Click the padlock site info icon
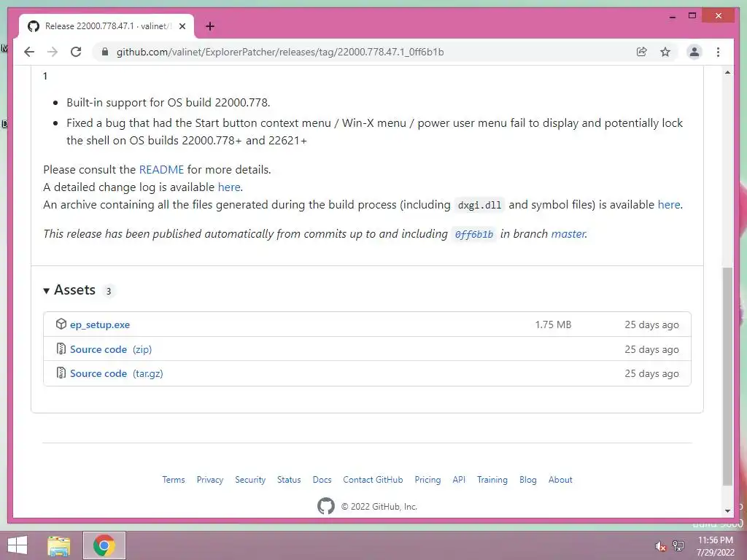The width and height of the screenshot is (747, 560). click(105, 52)
